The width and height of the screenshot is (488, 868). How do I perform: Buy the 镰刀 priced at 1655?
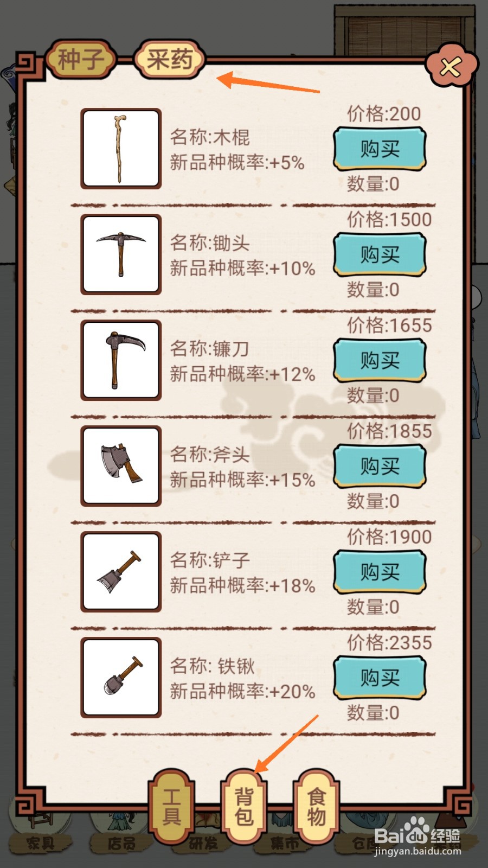click(x=379, y=360)
